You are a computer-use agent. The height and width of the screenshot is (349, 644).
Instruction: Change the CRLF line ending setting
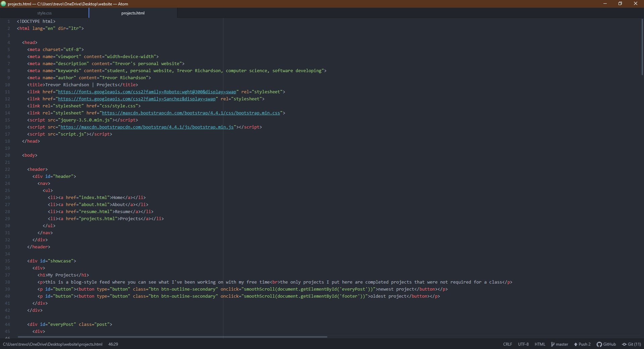point(507,344)
